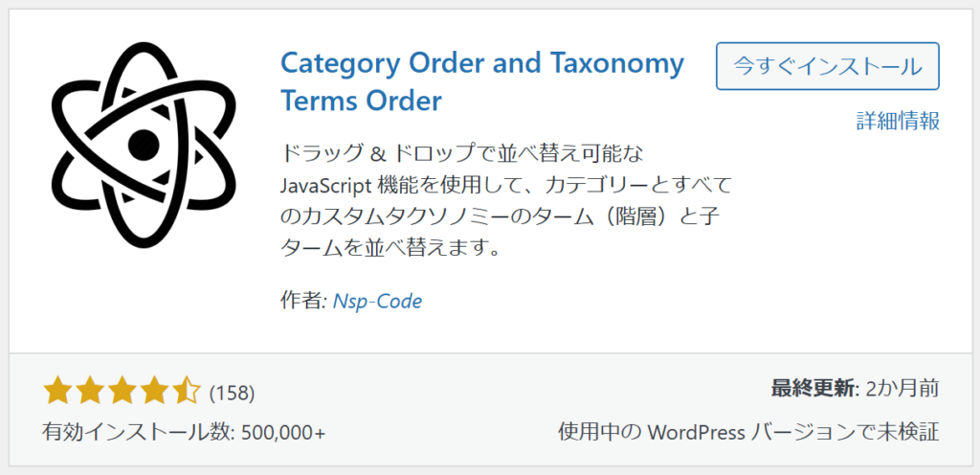
Task: Click the atom-shaped plugin icon
Action: (144, 145)
